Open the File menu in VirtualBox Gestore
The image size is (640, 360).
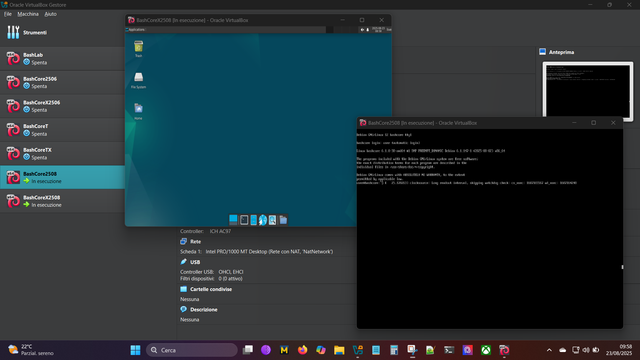8,14
